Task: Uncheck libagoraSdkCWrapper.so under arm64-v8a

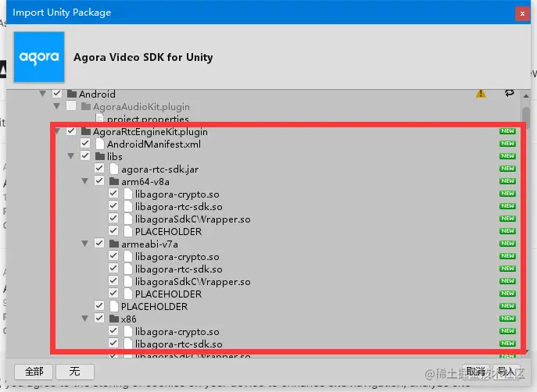Action: tap(113, 218)
